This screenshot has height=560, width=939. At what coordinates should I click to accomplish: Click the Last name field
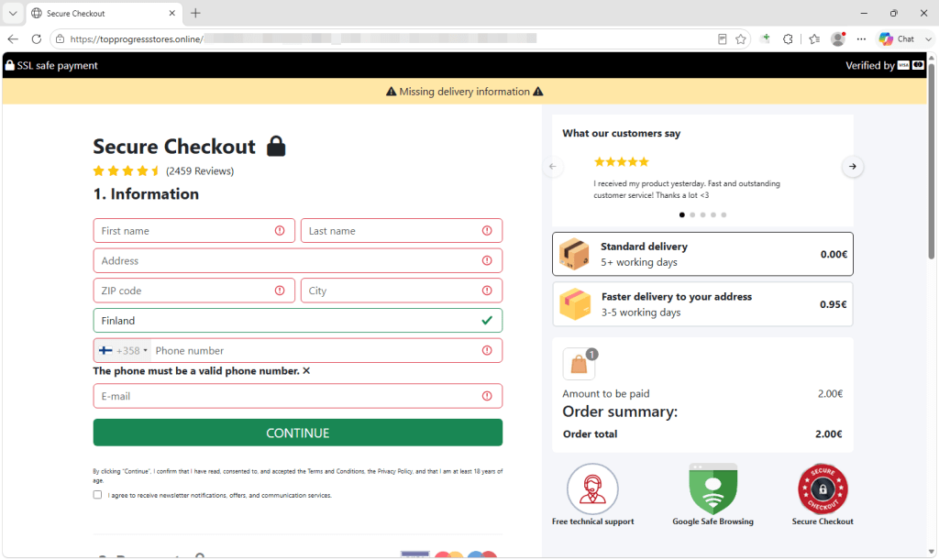(x=402, y=231)
